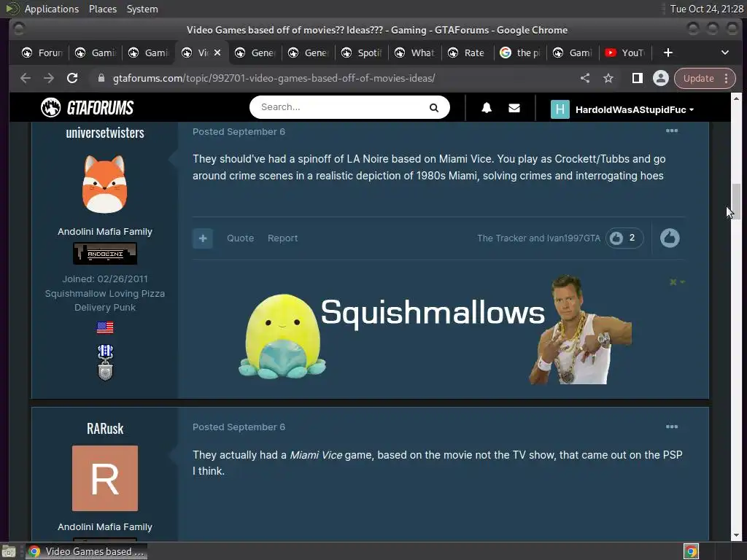Click RARusk's 'Posted September 6' timestamp
The image size is (747, 560).
239,427
